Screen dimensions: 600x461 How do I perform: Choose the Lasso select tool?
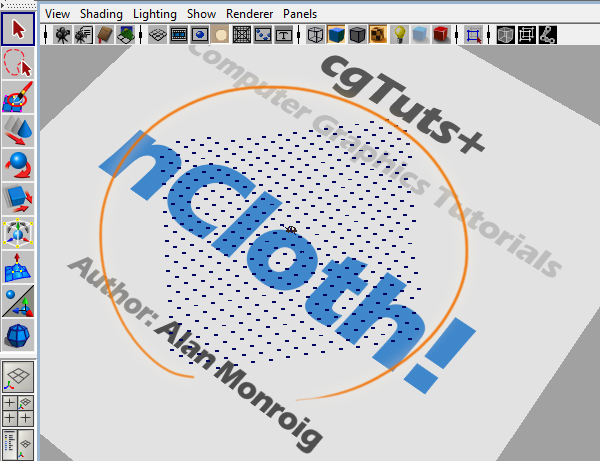coord(18,63)
